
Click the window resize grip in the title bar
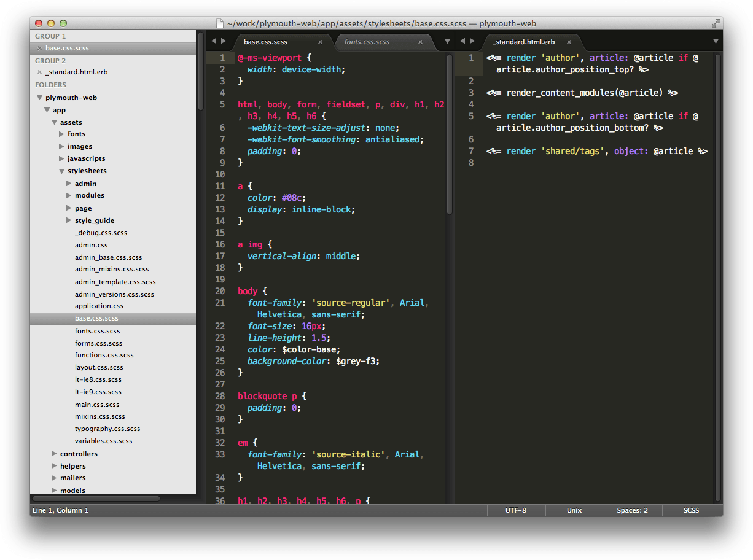click(x=716, y=23)
